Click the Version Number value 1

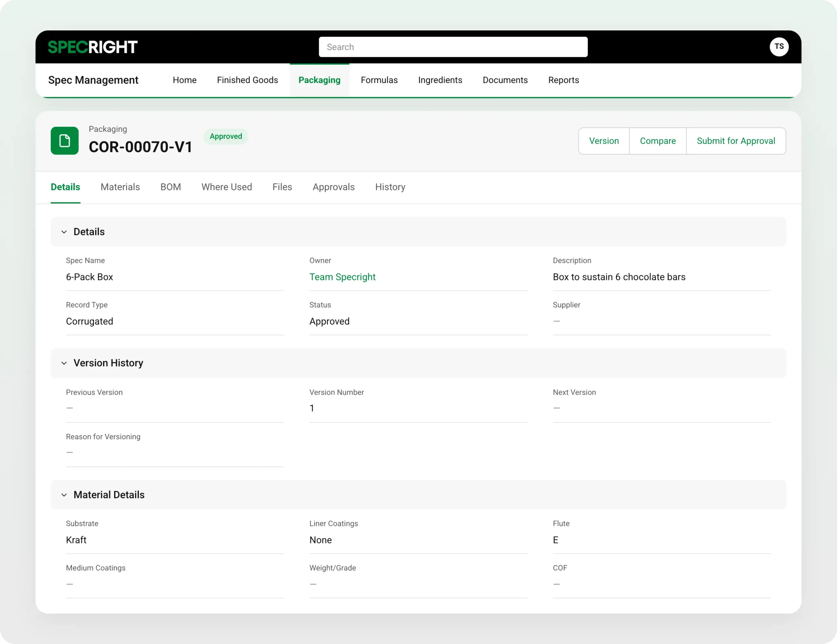pos(312,408)
